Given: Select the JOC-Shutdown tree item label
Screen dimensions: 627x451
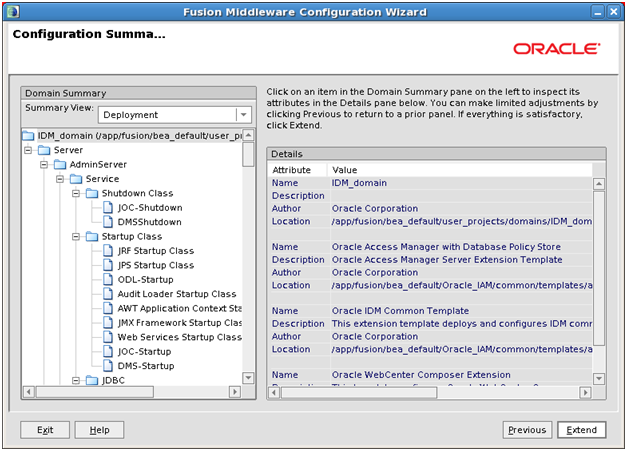Looking at the screenshot, I should (150, 208).
